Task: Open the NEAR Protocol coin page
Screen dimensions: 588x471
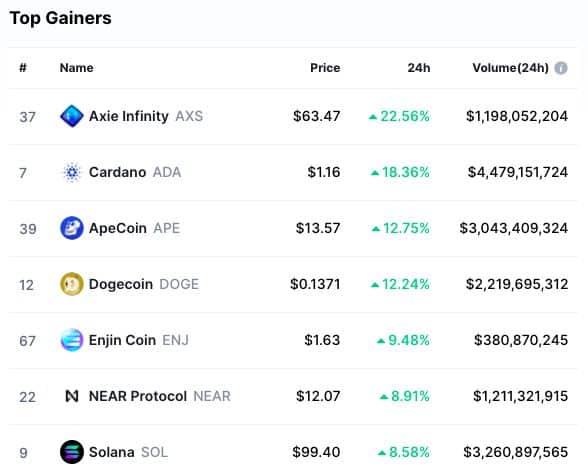Action: pos(160,396)
